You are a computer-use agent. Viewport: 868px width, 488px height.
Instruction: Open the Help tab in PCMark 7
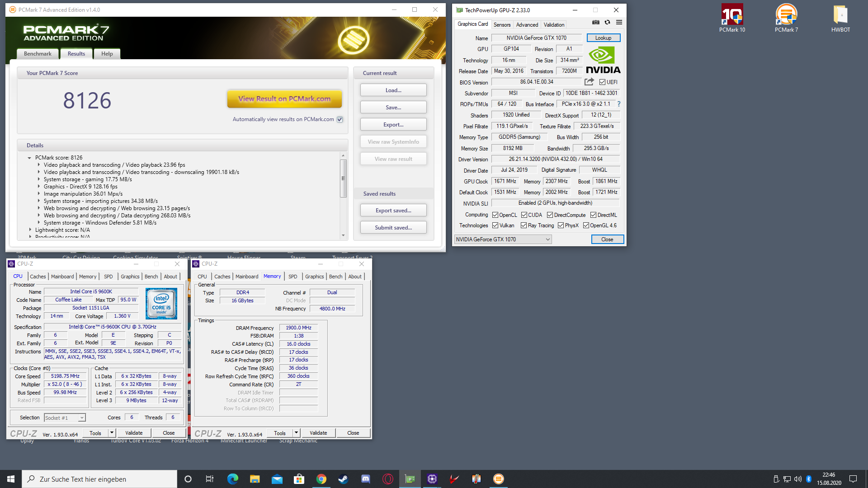click(x=107, y=54)
